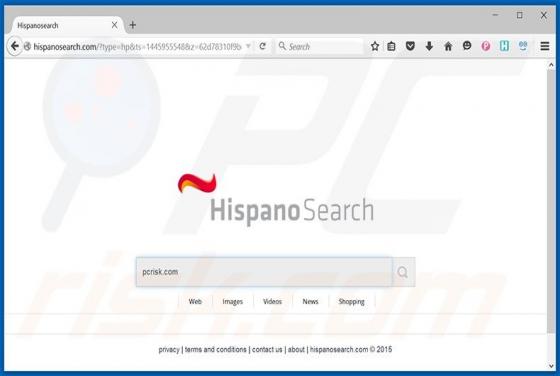The image size is (560, 376).
Task: Select the Videos search category
Action: pos(272,301)
